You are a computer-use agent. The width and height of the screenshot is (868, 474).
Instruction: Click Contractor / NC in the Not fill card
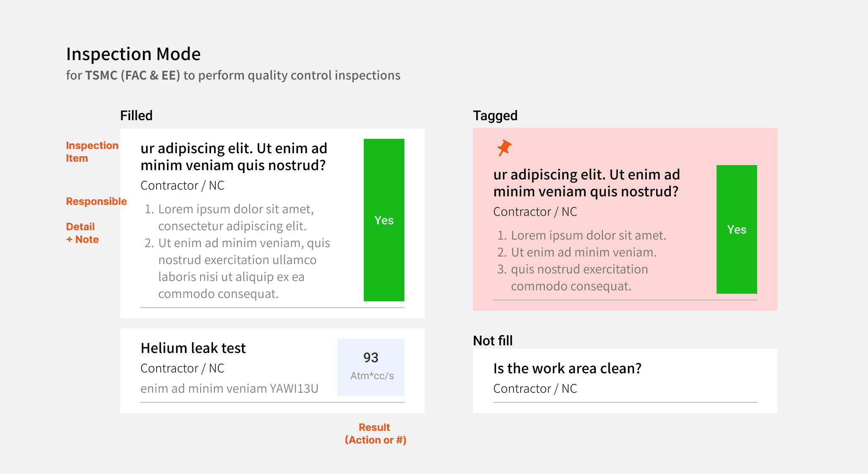(x=535, y=389)
